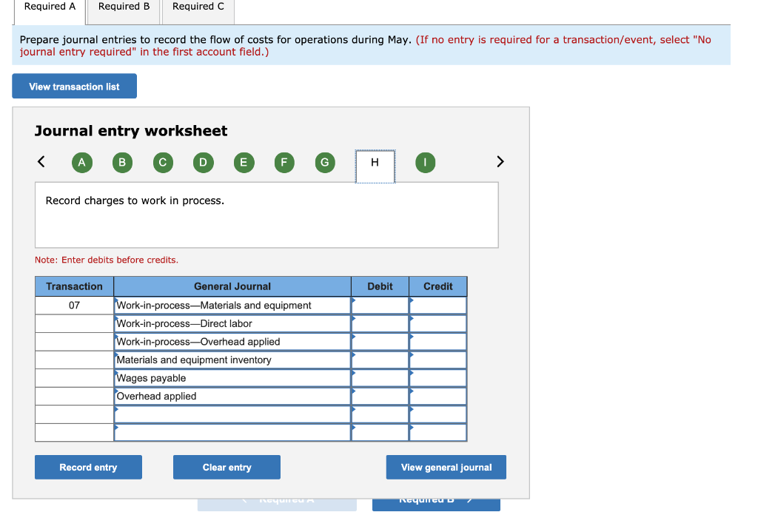The image size is (758, 532).
Task: Open transaction G entry
Action: click(324, 162)
